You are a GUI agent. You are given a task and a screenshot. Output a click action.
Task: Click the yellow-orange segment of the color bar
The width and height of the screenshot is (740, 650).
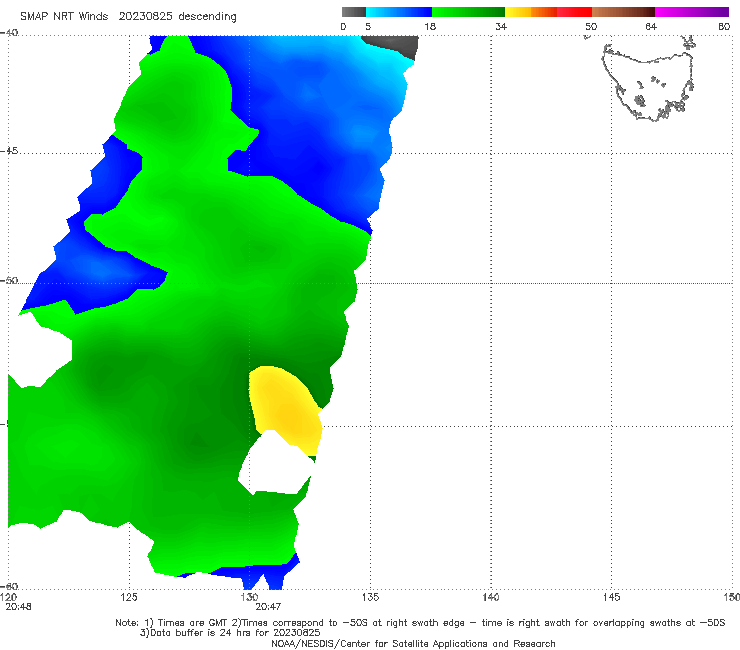(x=530, y=12)
